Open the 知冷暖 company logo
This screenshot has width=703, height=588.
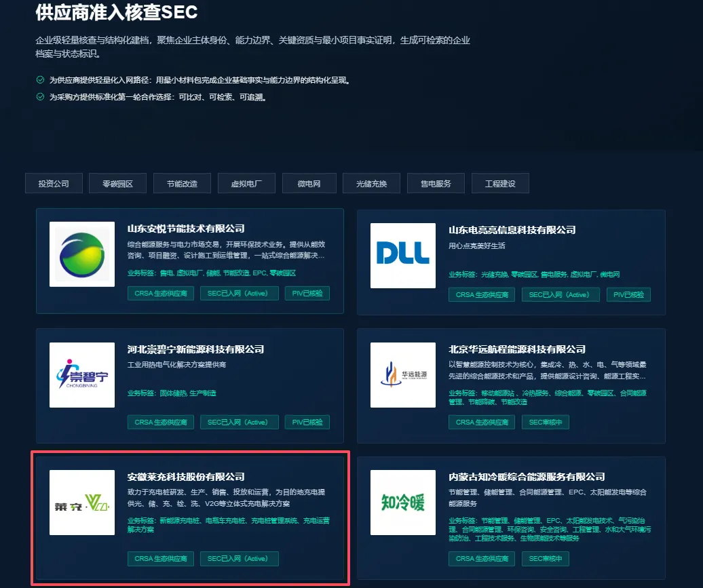403,503
